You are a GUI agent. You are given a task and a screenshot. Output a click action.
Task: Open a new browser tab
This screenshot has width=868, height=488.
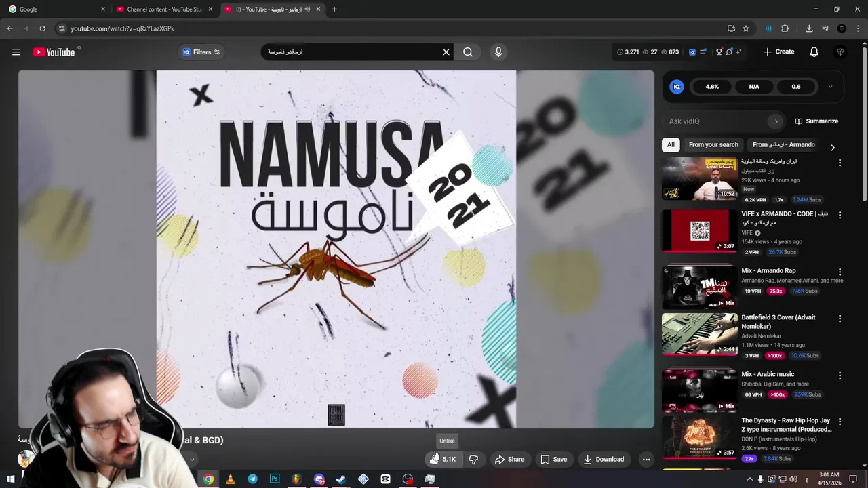coord(334,9)
